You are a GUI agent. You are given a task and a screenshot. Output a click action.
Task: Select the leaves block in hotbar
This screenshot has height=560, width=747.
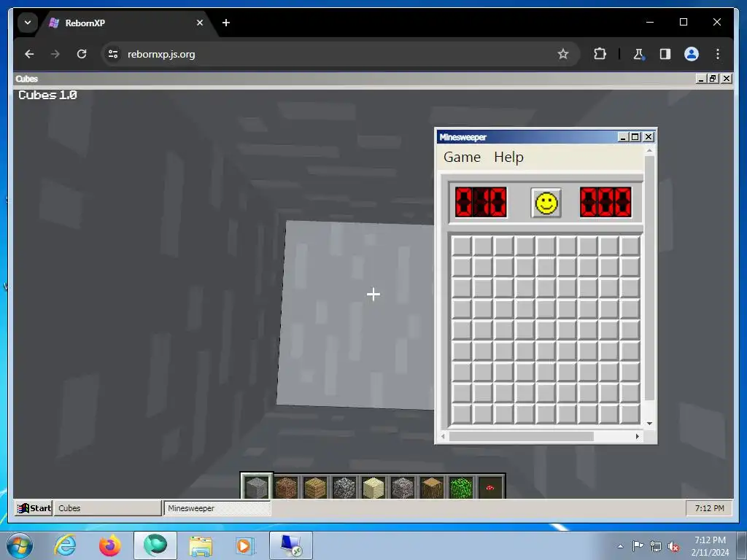(x=461, y=488)
